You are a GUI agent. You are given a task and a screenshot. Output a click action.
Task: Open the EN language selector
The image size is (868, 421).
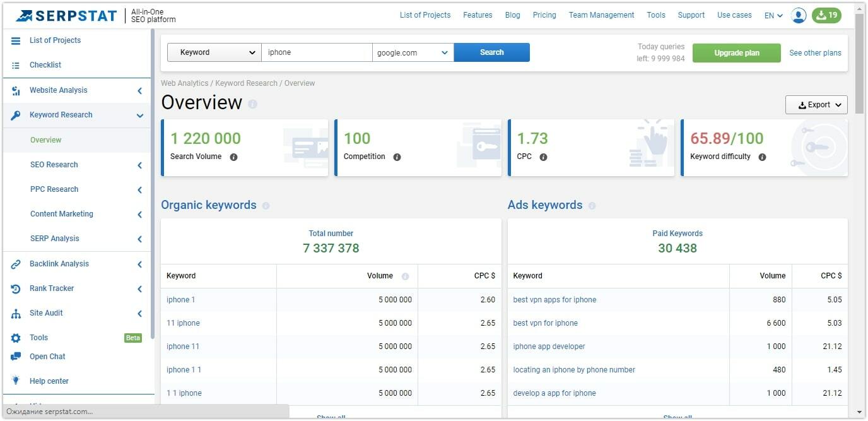pos(773,16)
